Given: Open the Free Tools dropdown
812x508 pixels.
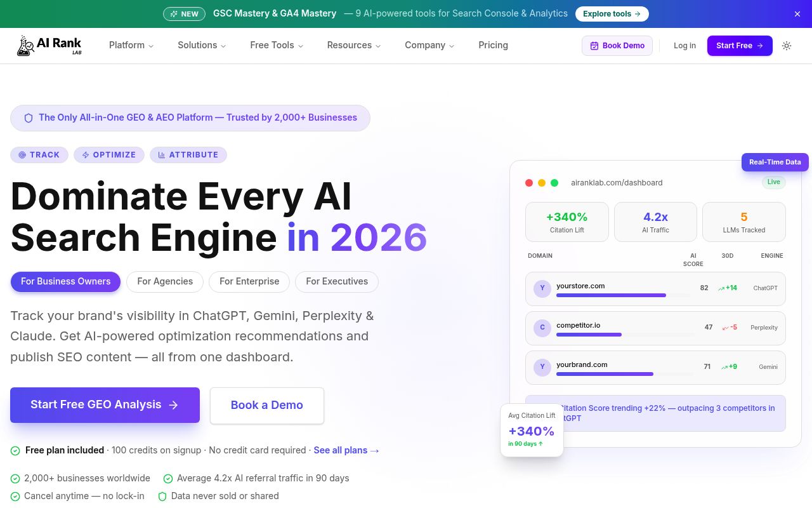Looking at the screenshot, I should [277, 45].
